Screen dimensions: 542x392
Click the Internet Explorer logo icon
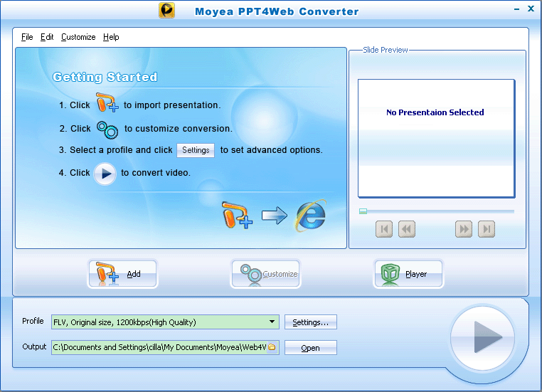click(311, 216)
